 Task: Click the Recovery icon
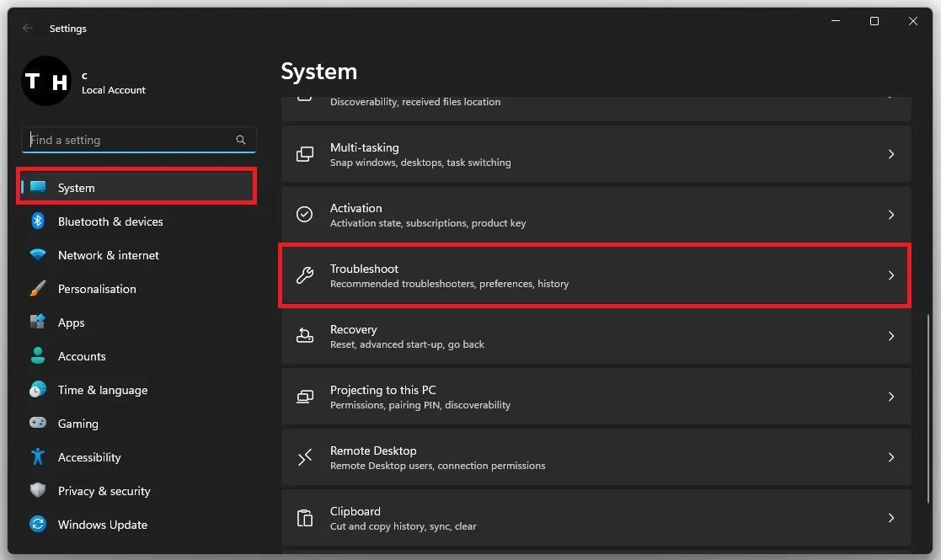pyautogui.click(x=305, y=336)
